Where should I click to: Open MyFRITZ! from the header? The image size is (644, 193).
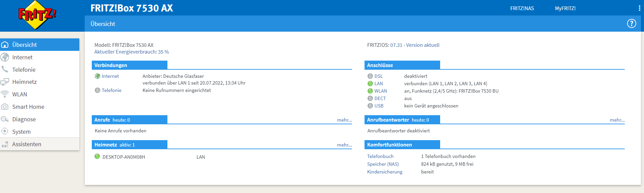tap(565, 8)
